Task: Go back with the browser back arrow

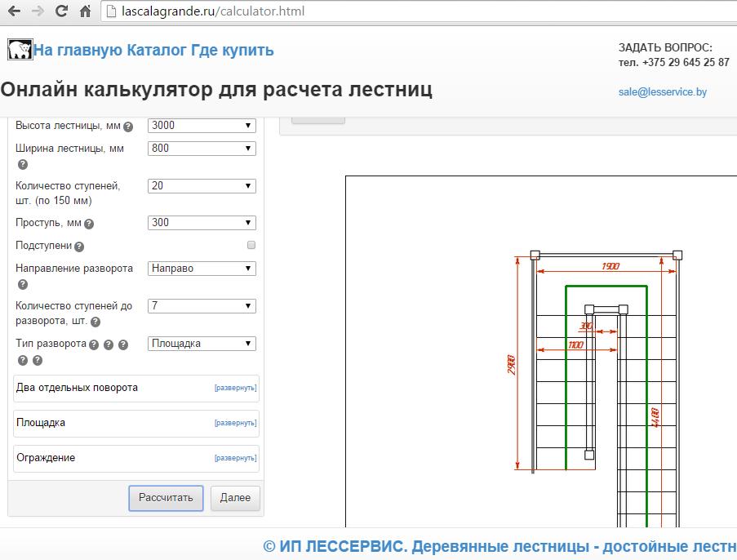Action: tap(14, 11)
